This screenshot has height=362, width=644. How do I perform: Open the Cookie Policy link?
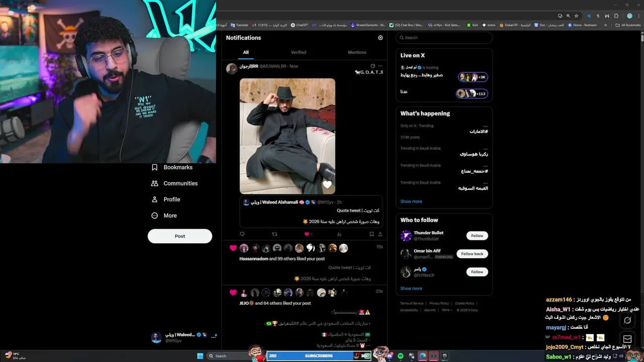click(x=464, y=303)
